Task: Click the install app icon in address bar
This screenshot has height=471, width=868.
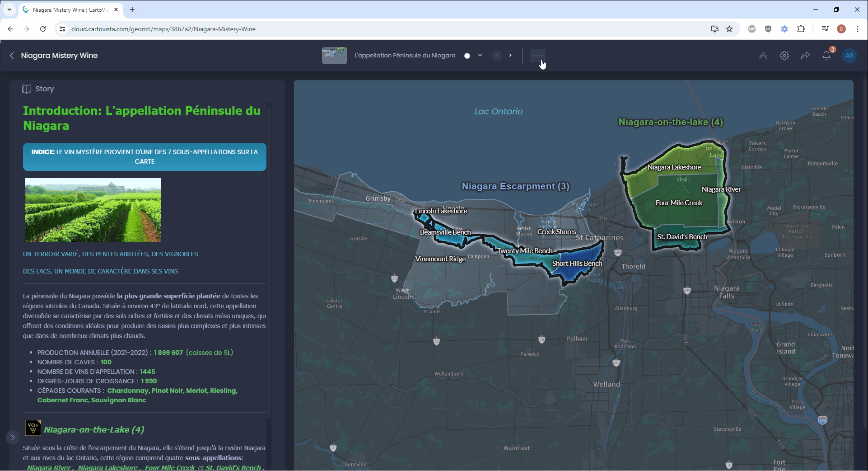Action: pos(714,29)
